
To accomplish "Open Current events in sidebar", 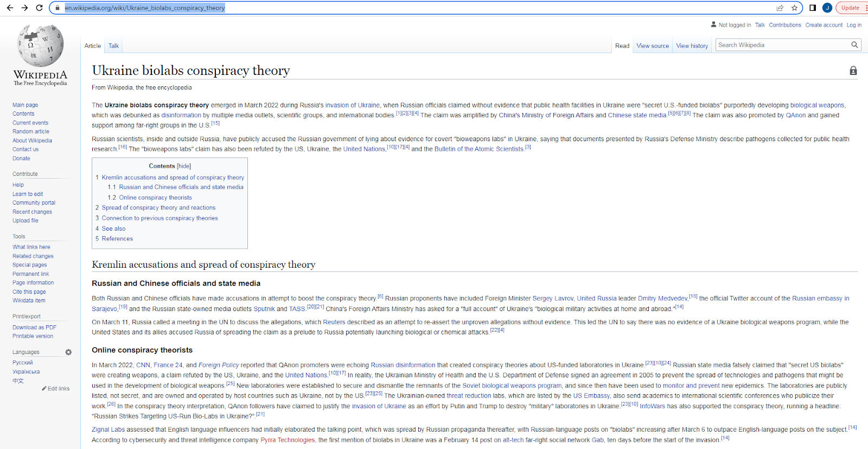I will click(x=30, y=123).
